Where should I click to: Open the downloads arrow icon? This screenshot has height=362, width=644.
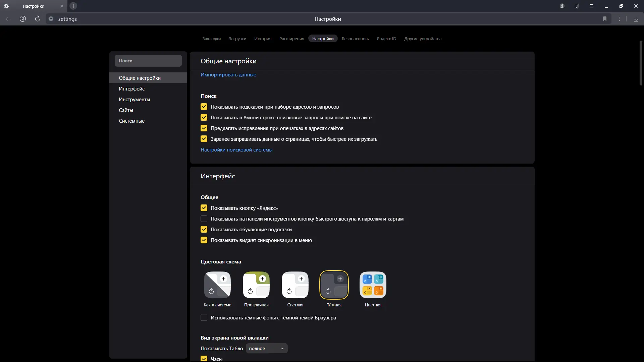[x=636, y=19]
